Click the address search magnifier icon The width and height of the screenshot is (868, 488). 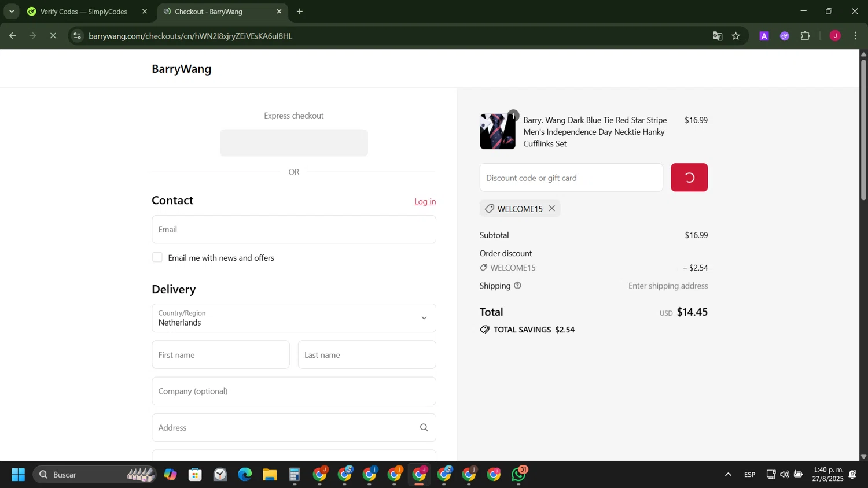click(424, 427)
